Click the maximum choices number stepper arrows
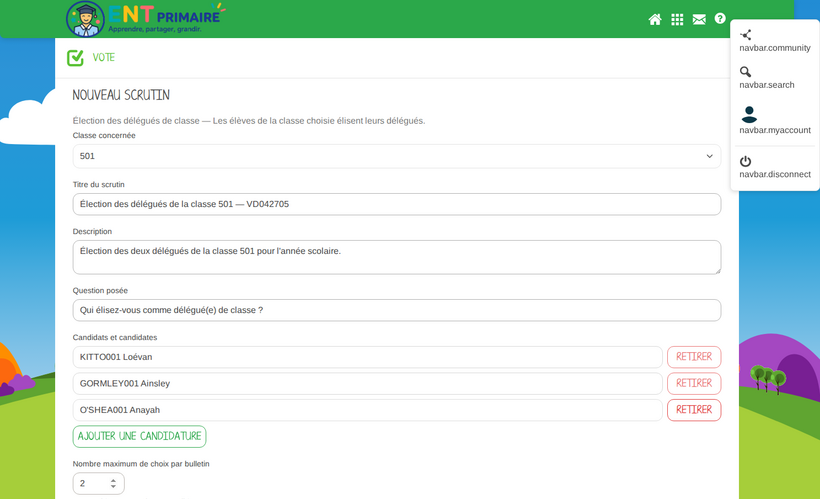Screen dimensions: 820x499 point(113,483)
